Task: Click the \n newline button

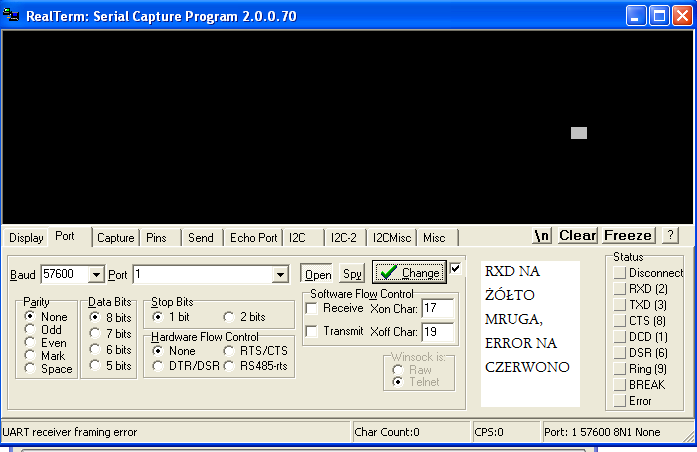Action: pyautogui.click(x=542, y=235)
